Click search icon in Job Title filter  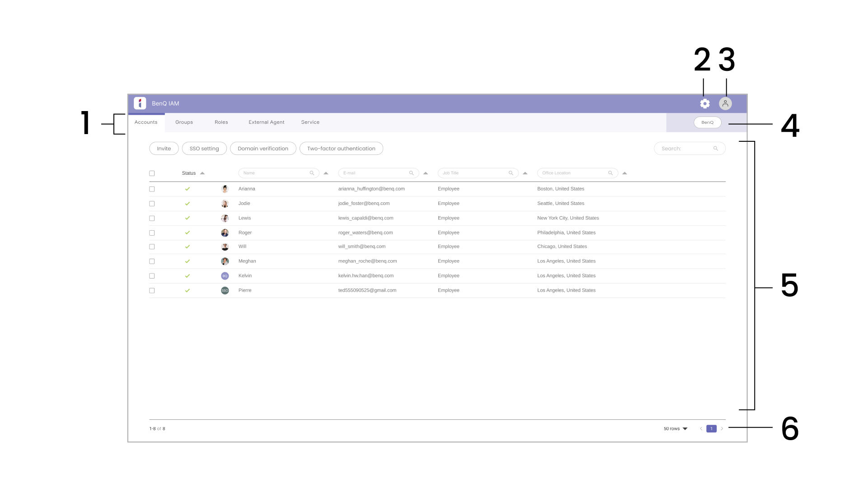511,173
